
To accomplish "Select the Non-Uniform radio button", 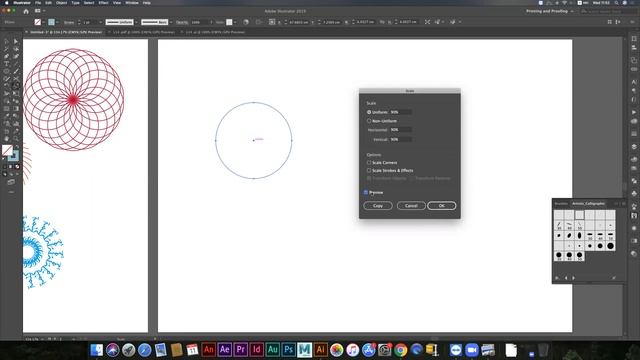I will coord(369,121).
